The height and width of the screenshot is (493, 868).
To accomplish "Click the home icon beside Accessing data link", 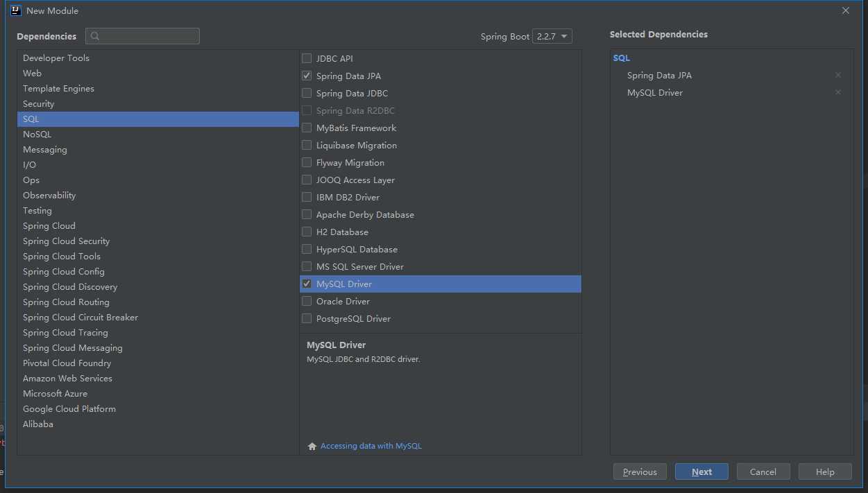I will [x=312, y=447].
